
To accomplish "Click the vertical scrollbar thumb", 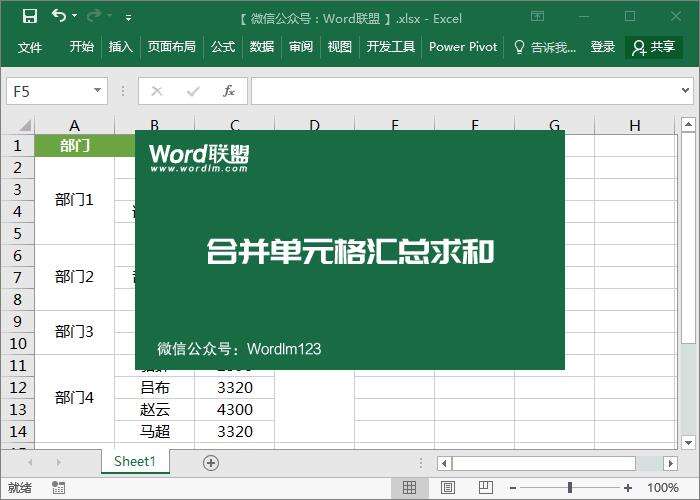I will coord(688,238).
